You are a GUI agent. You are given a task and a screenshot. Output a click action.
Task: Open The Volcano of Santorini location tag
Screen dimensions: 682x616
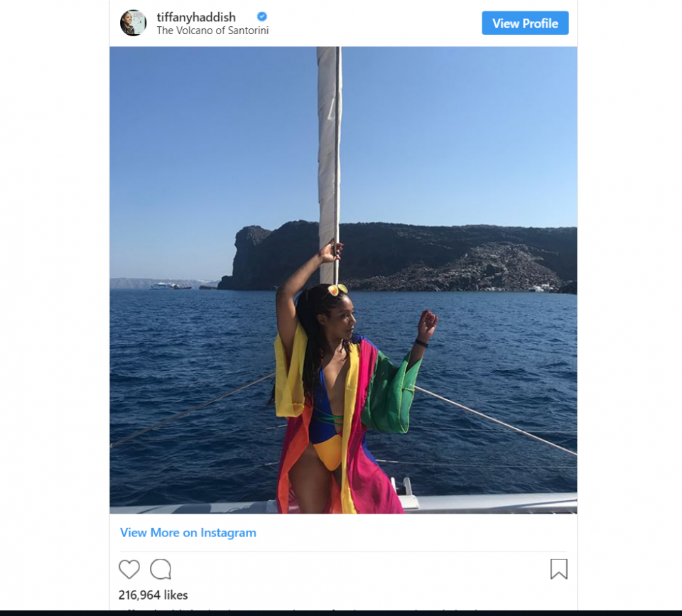coord(212,31)
